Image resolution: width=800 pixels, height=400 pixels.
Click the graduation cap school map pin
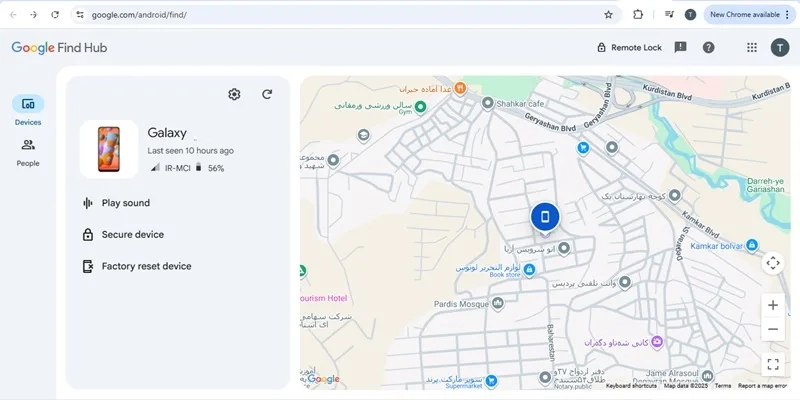tap(363, 136)
